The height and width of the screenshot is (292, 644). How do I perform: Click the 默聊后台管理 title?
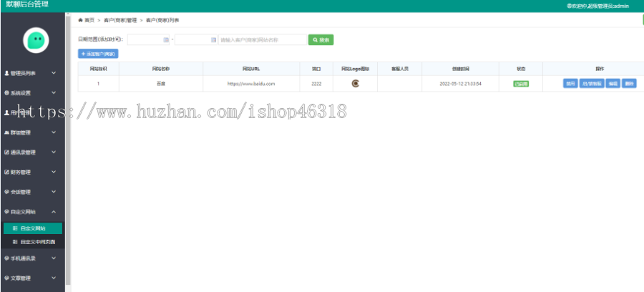pyautogui.click(x=27, y=4)
